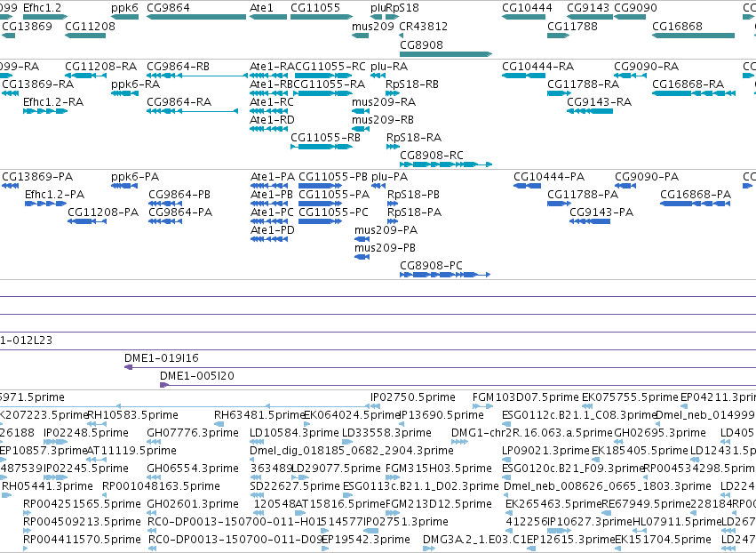Screen dimensions: 756x553
Task: Click the Ate1-RC transcript label
Action: click(x=272, y=102)
